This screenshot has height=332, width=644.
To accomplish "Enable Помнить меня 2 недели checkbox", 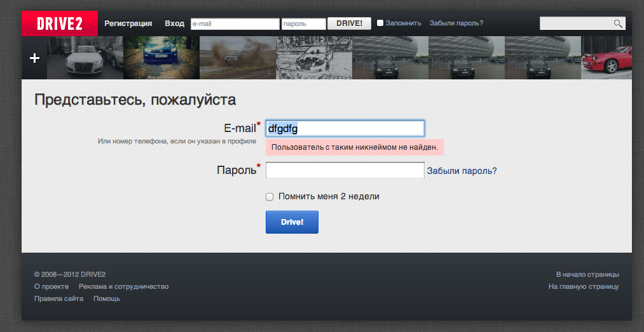I will coord(270,197).
